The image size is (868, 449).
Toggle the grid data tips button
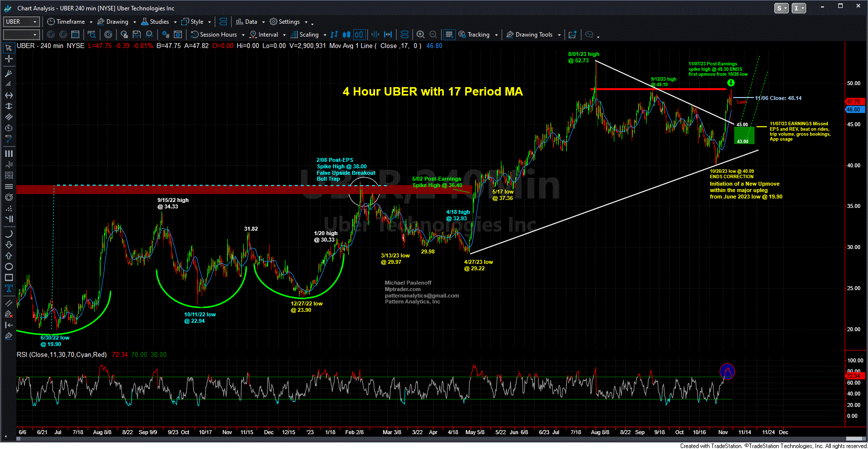click(449, 35)
